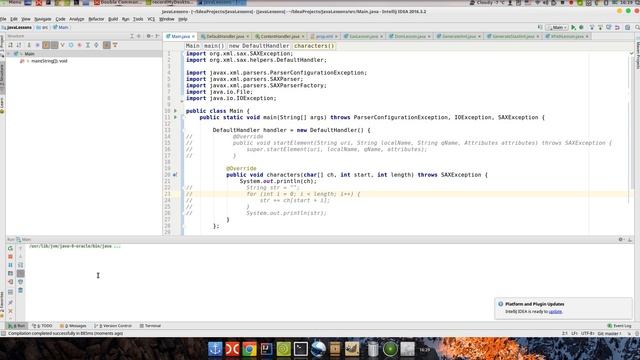Click the Git master branch widget

click(609, 333)
